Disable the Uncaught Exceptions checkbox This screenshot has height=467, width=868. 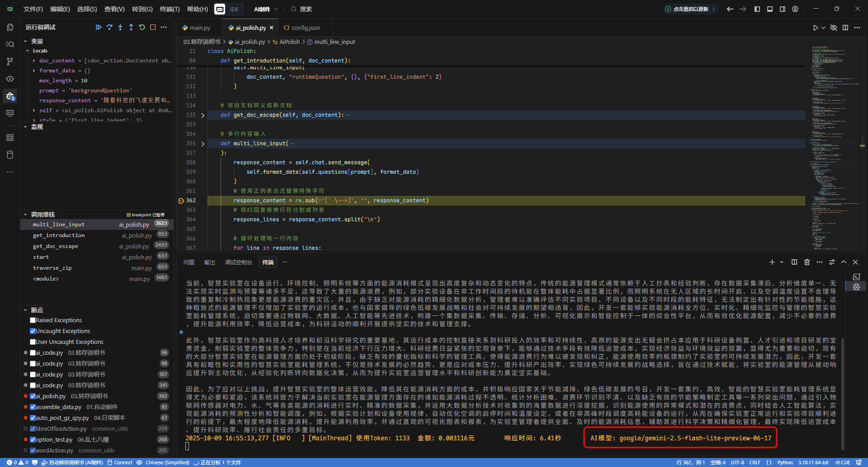pos(33,331)
